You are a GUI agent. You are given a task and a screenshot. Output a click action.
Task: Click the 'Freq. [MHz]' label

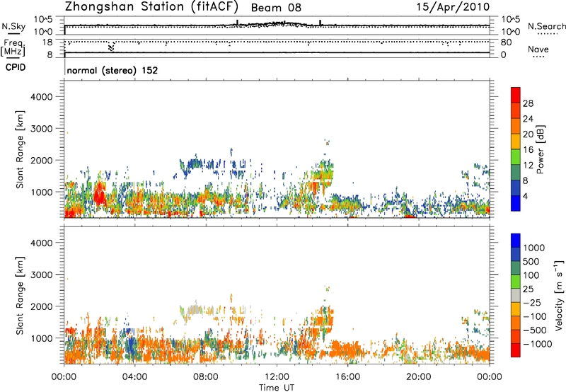pyautogui.click(x=13, y=47)
